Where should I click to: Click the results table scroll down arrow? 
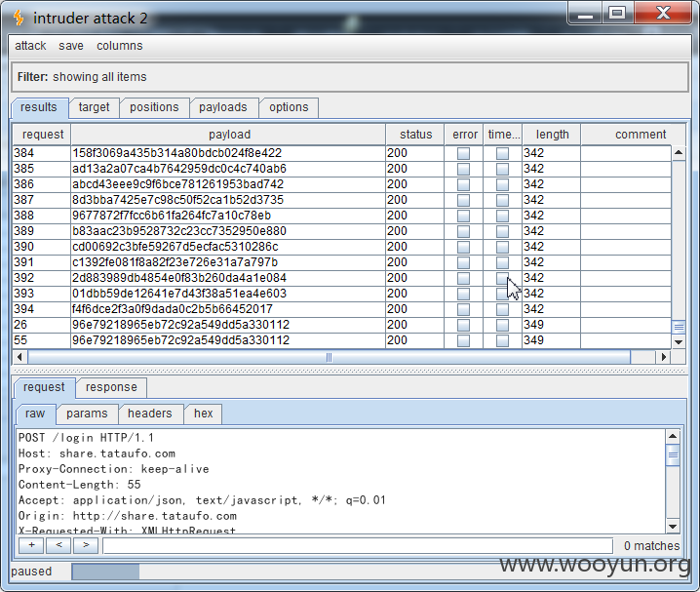(x=679, y=342)
